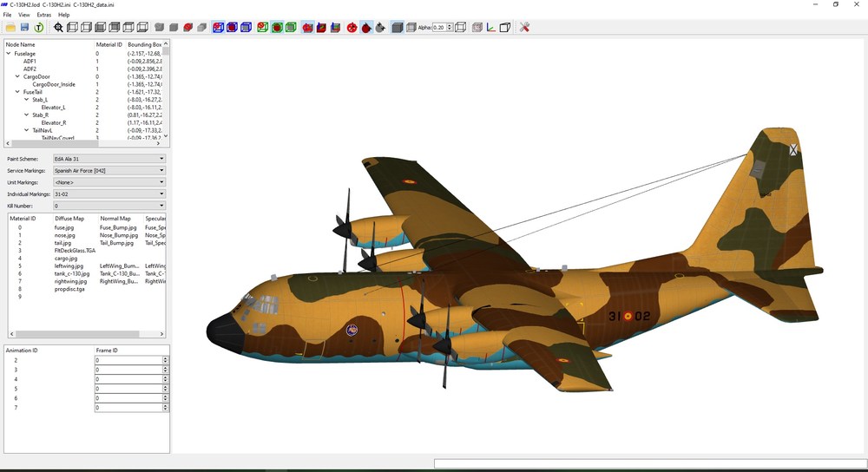Click the red sphere with gray cube icon
868x472 pixels.
click(x=308, y=27)
